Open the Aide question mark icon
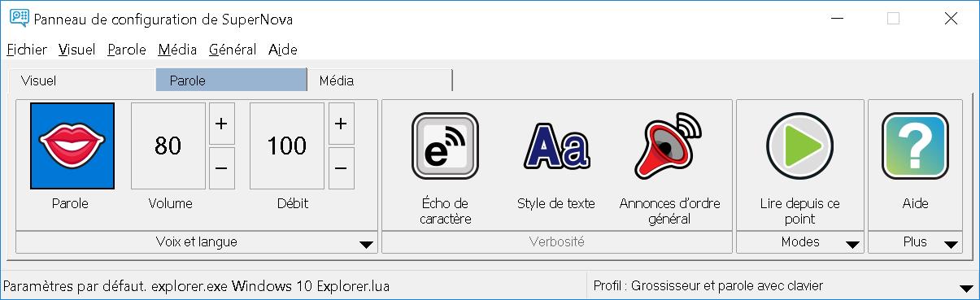980x300 pixels. (x=915, y=146)
